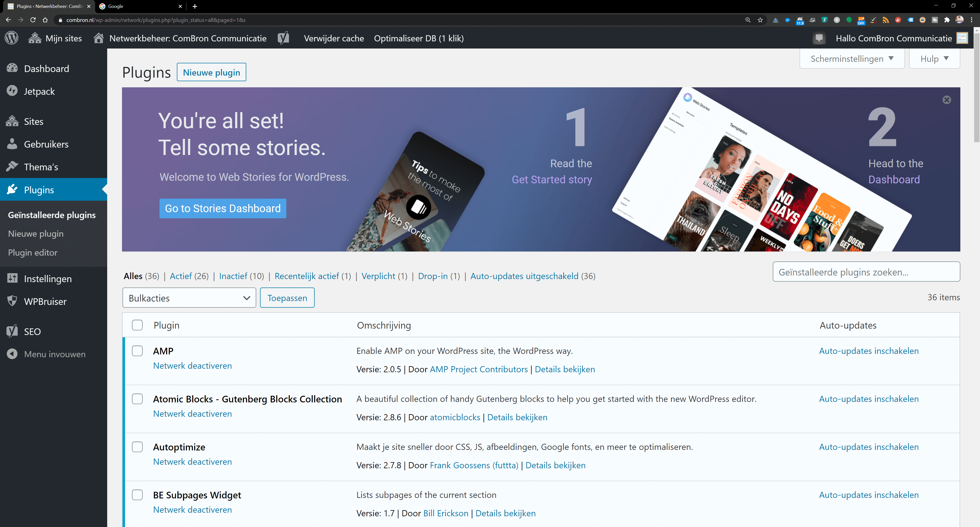The height and width of the screenshot is (527, 980).
Task: Open the Chrome extensions puzzle icon
Action: pos(947,20)
